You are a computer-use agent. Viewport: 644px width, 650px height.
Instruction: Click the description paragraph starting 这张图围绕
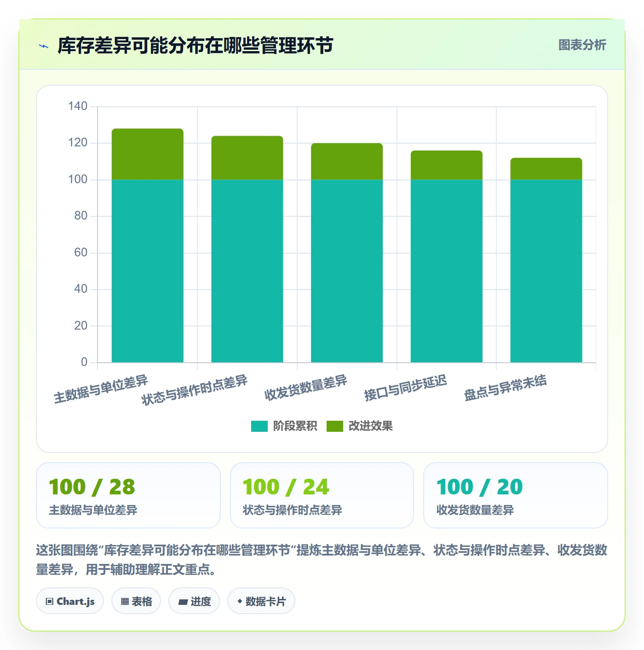coord(322,560)
